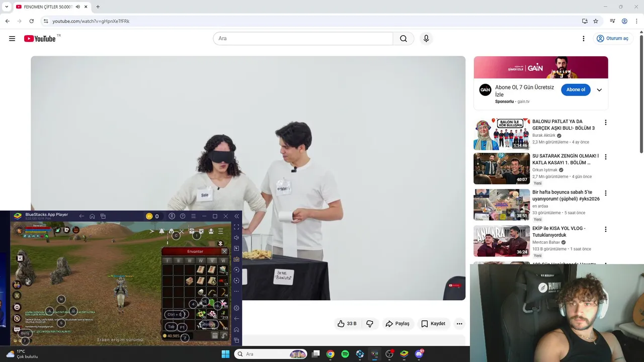Open options for SU SATARAK ZENGİN OLMAK video
This screenshot has height=362, width=644.
point(606,157)
